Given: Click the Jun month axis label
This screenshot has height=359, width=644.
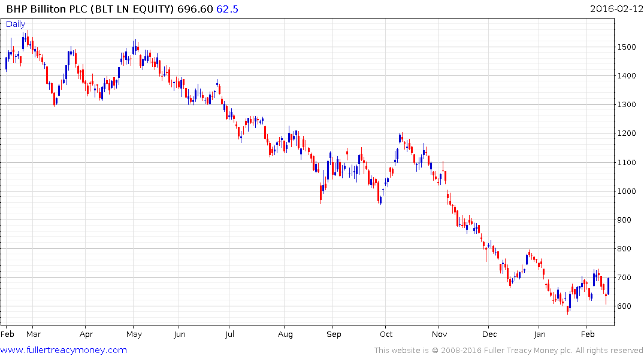Looking at the screenshot, I should [x=180, y=334].
